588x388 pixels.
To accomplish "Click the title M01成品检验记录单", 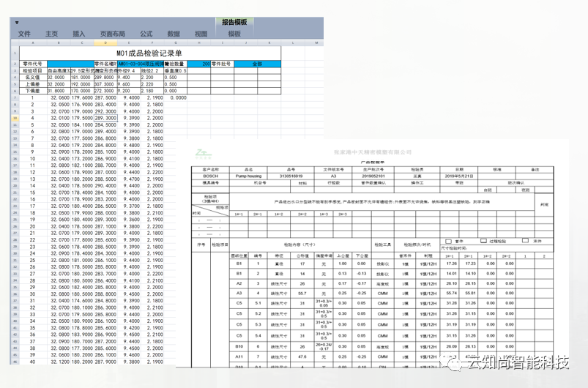I will (x=149, y=53).
